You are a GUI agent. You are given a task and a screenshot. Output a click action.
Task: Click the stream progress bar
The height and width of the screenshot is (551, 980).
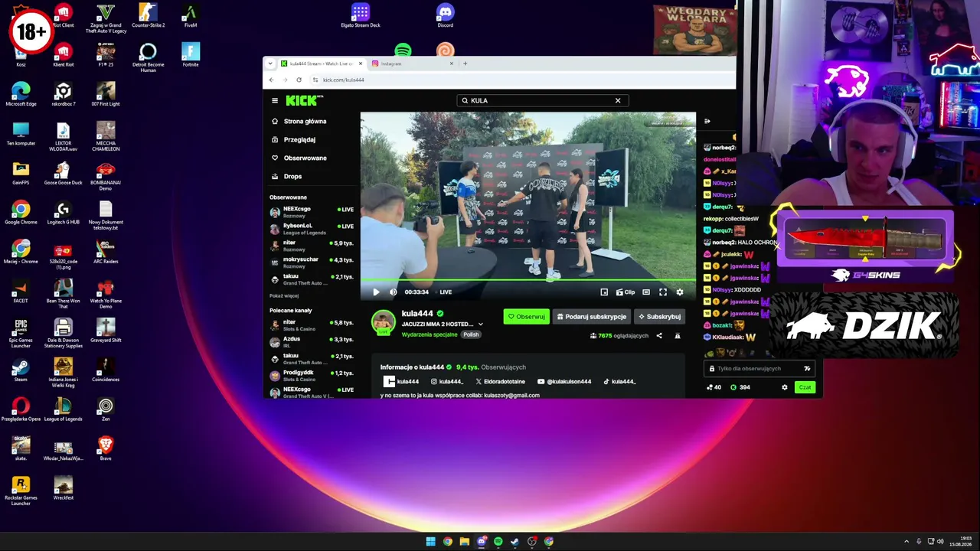pyautogui.click(x=528, y=280)
